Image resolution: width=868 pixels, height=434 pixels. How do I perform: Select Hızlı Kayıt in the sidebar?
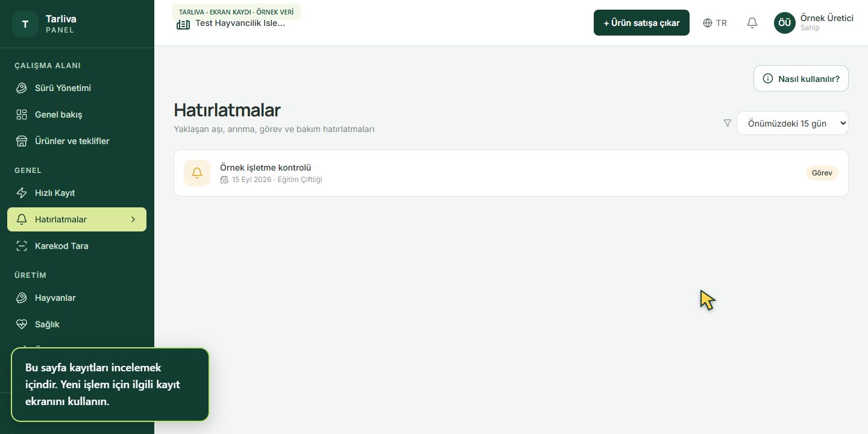pyautogui.click(x=77, y=193)
